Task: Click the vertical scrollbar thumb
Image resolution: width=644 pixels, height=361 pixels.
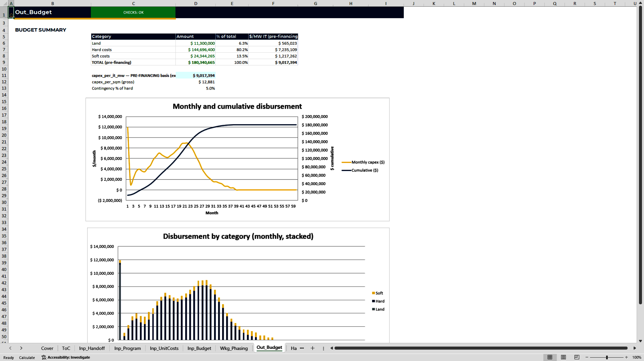Action: point(640,154)
